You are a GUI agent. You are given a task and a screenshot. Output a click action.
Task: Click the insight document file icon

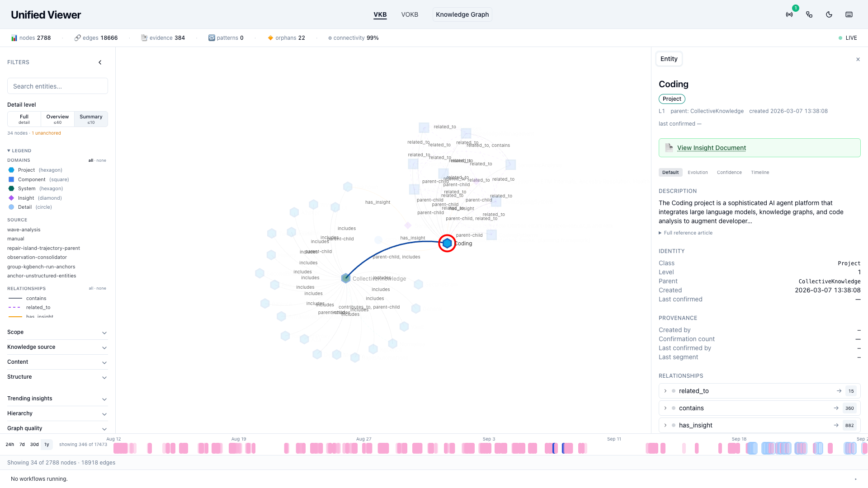(669, 147)
